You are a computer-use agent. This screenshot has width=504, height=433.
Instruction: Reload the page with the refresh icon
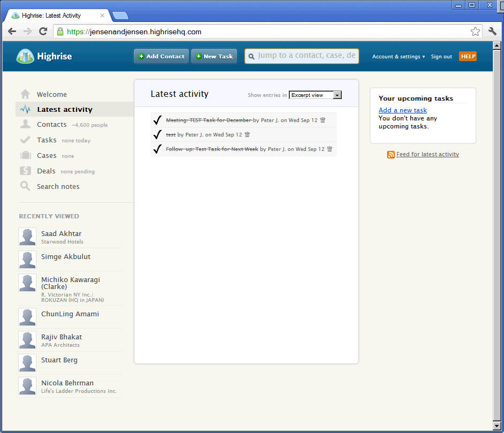click(43, 32)
